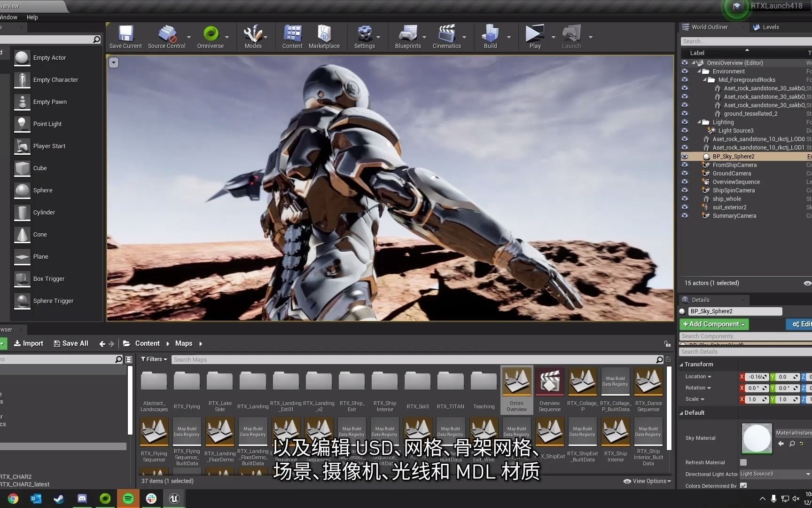Open the View Options dropdown
Screen dimensions: 812x508
[x=647, y=481]
